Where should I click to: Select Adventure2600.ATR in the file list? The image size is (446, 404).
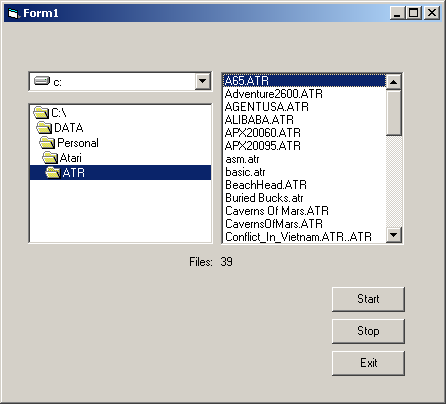click(274, 94)
